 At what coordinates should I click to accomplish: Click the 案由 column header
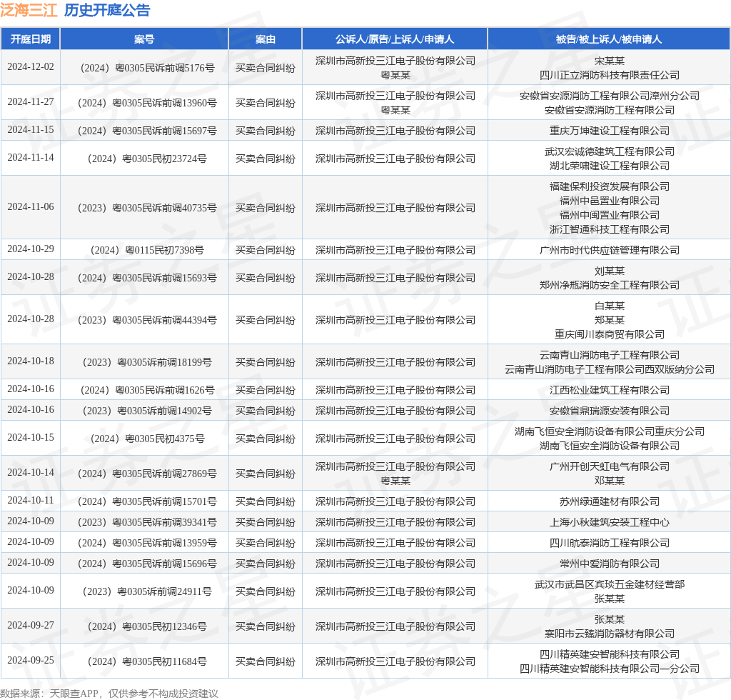coord(266,39)
